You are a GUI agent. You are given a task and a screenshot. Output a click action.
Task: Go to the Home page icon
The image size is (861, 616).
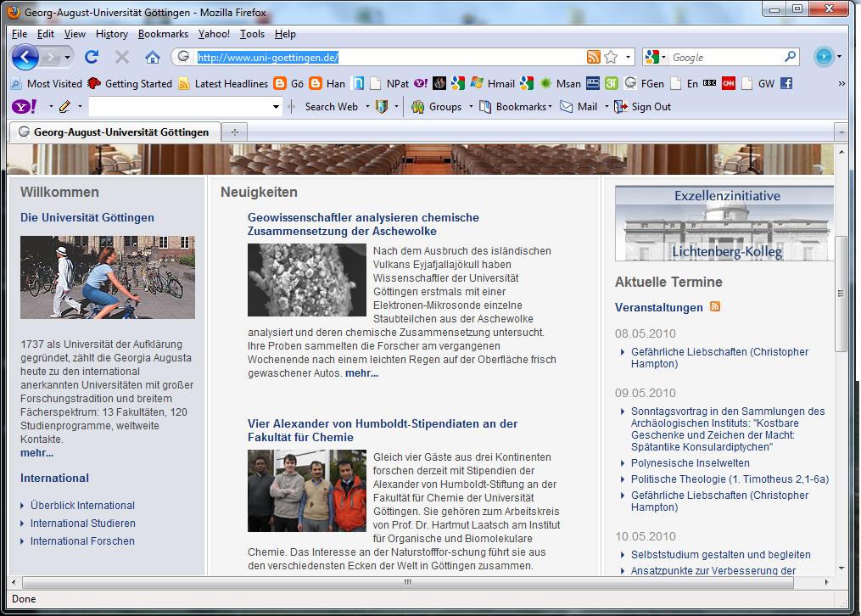click(153, 57)
